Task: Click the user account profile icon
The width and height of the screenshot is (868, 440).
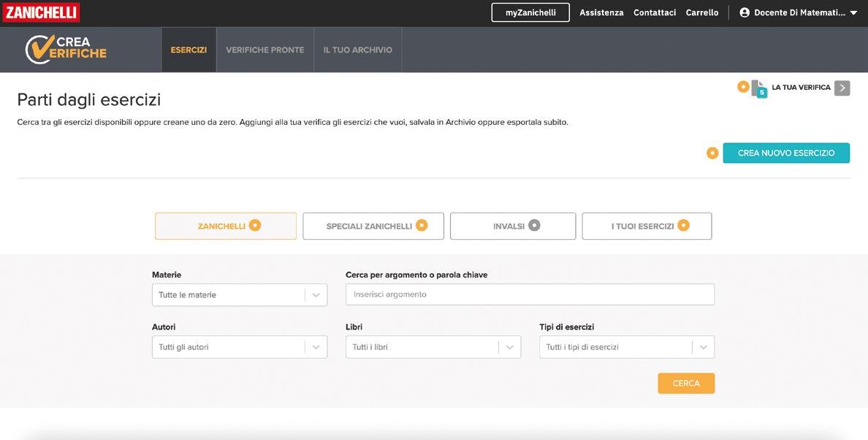Action: click(745, 12)
